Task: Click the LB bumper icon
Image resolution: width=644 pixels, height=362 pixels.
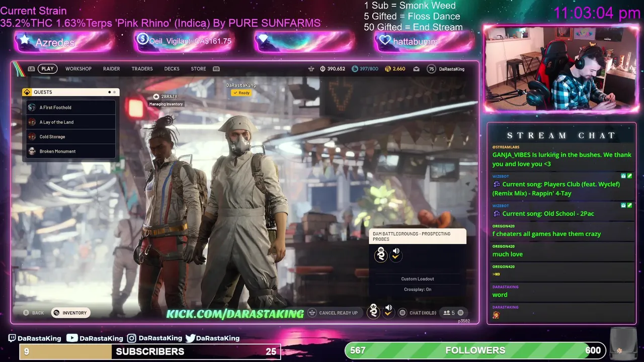Action: (x=31, y=69)
